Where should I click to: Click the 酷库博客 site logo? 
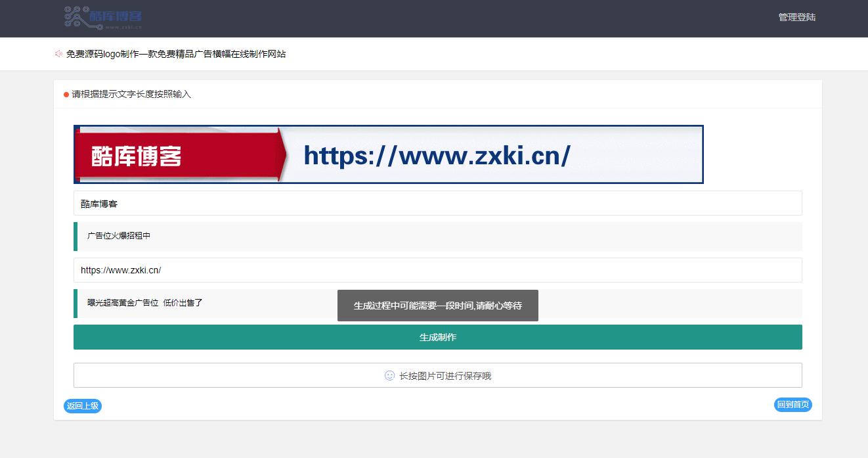coord(102,18)
